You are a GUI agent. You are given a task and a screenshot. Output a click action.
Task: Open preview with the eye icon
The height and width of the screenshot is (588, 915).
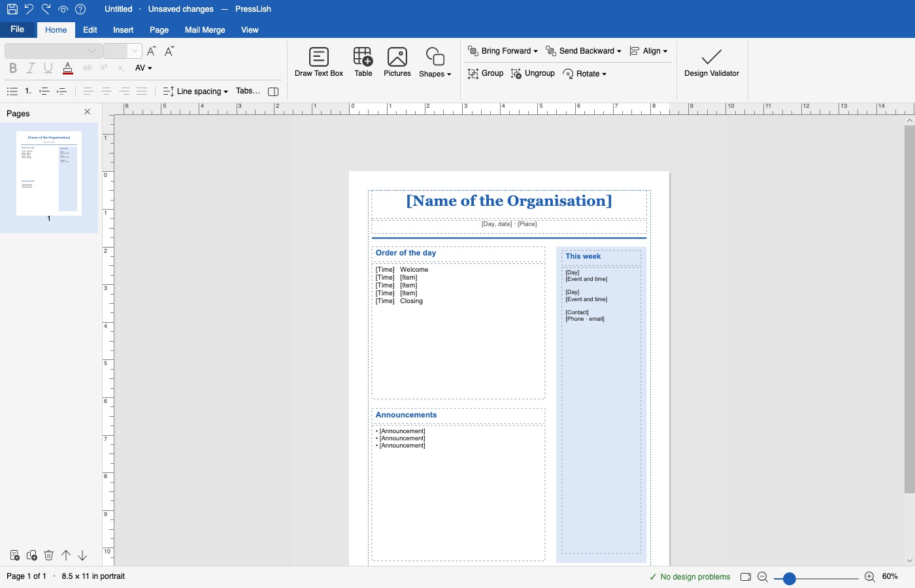[63, 9]
